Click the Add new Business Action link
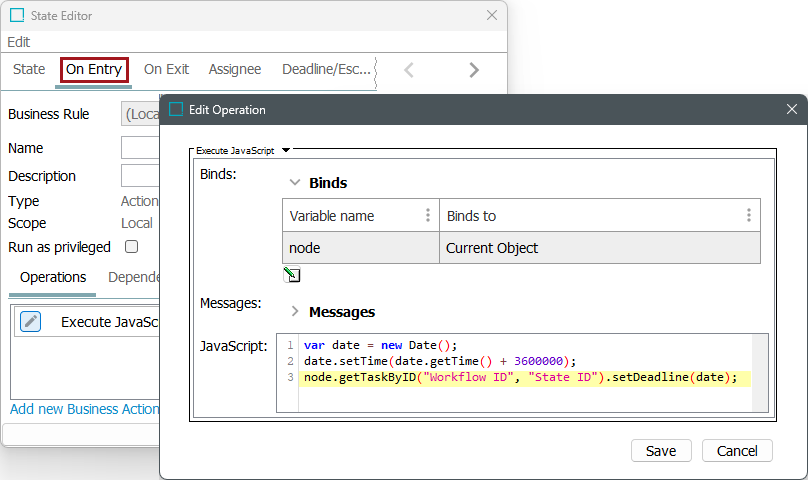Viewport: 808px width, 480px height. [x=84, y=409]
